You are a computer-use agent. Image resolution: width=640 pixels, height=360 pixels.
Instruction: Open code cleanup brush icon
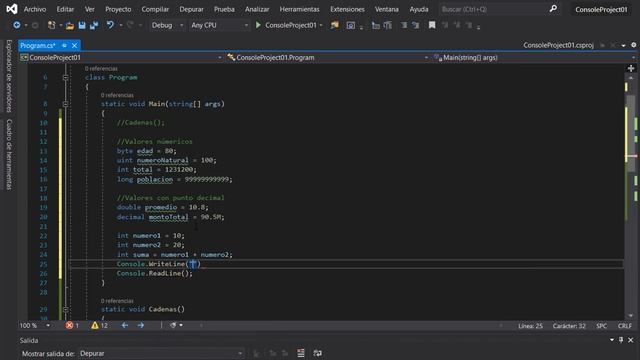pyautogui.click(x=173, y=325)
